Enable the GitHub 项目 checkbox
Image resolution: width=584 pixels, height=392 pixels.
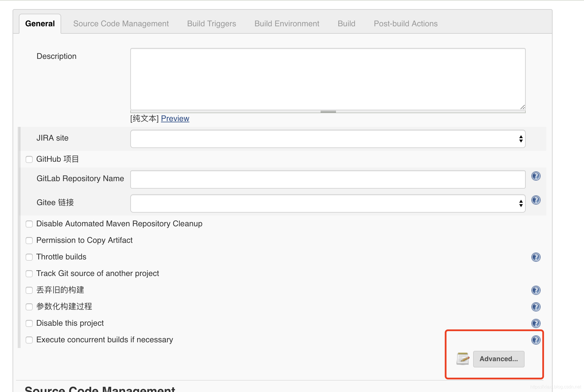(x=29, y=159)
